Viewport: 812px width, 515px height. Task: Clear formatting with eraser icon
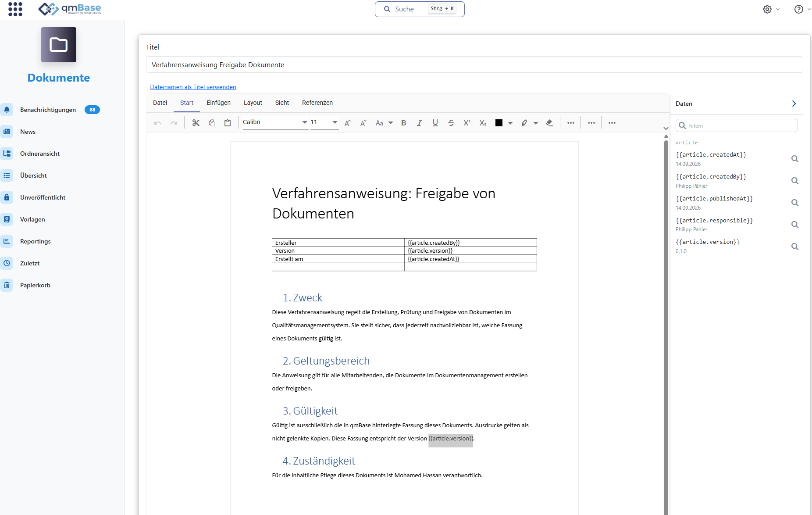(x=549, y=123)
